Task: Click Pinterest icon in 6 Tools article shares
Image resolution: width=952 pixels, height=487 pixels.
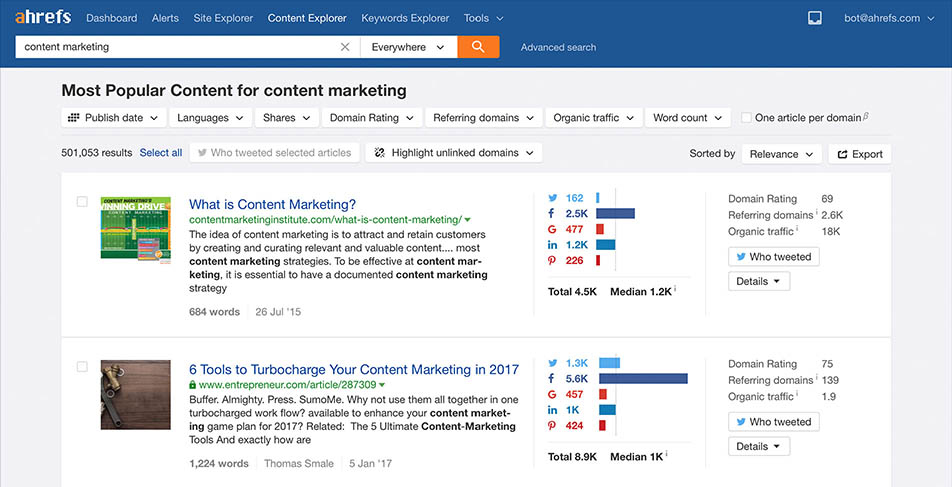Action: pos(552,426)
